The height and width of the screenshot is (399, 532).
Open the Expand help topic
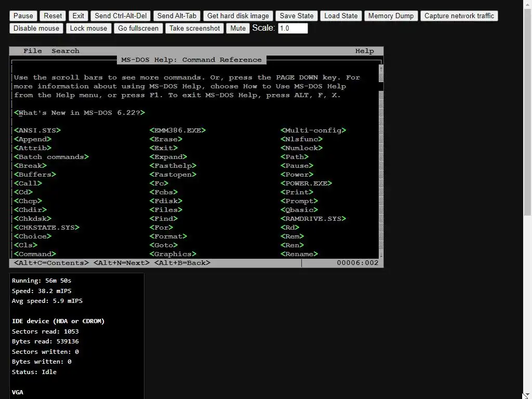[168, 157]
